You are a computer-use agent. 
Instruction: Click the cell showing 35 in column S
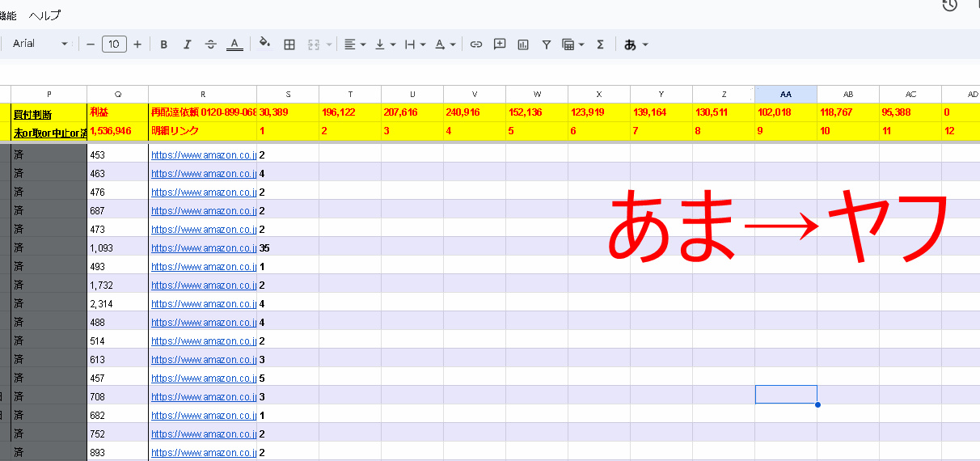coord(288,247)
